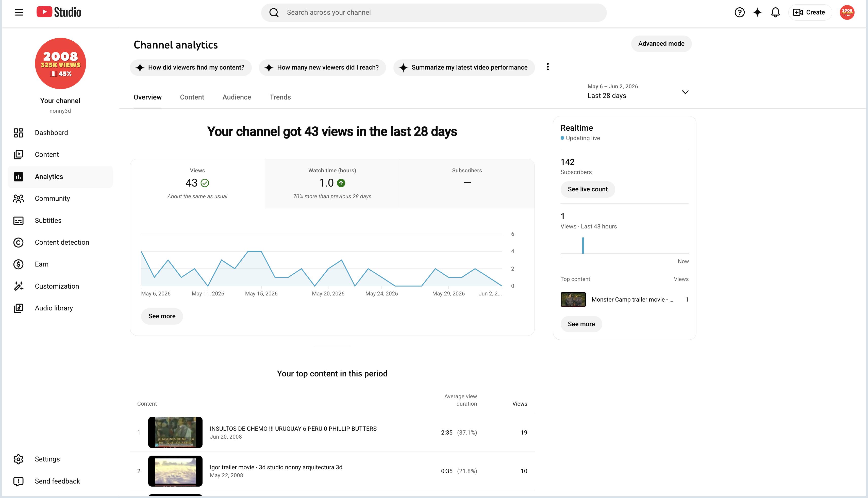Click the green up arrow beside watch time
Viewport: 868px width, 498px height.
341,183
